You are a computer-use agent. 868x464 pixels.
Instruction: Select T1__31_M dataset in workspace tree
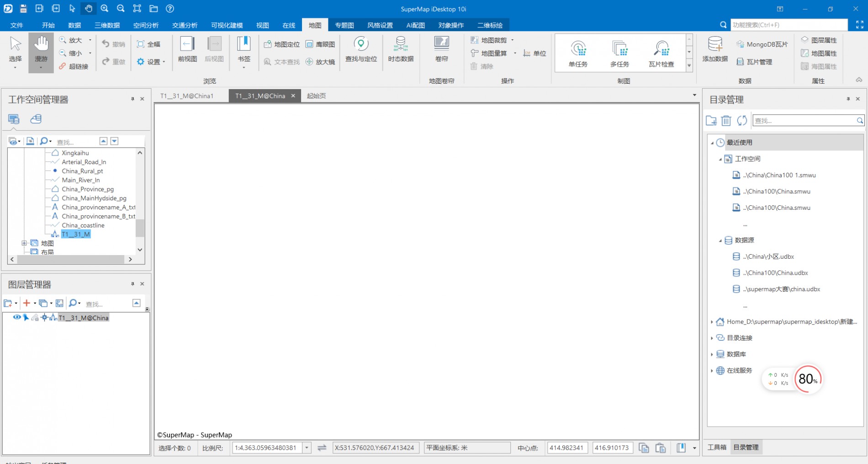[x=76, y=234]
